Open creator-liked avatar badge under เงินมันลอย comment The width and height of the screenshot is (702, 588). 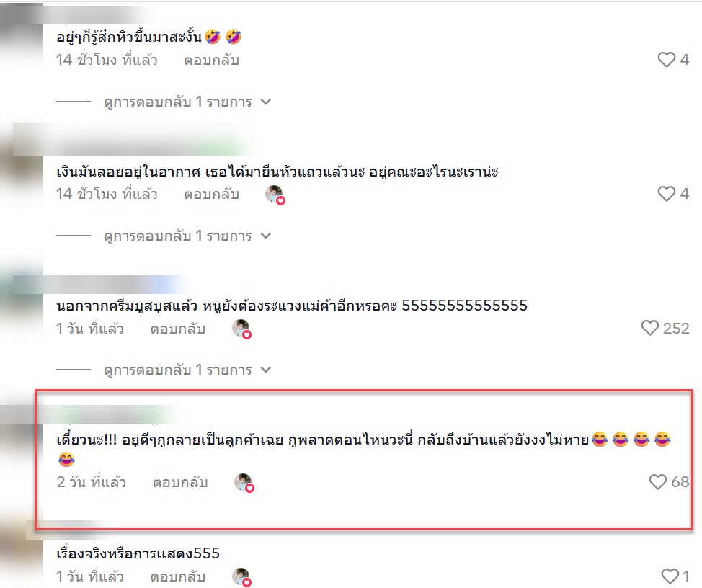pyautogui.click(x=275, y=195)
